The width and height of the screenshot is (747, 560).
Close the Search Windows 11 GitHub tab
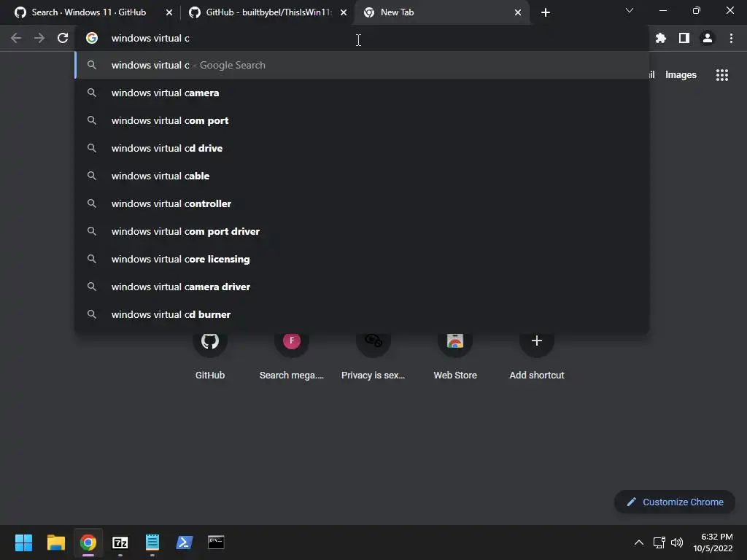coord(169,12)
